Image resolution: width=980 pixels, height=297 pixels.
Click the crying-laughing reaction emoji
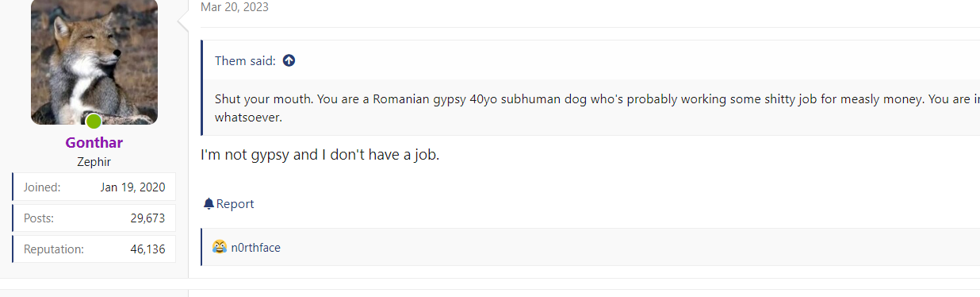tap(220, 247)
